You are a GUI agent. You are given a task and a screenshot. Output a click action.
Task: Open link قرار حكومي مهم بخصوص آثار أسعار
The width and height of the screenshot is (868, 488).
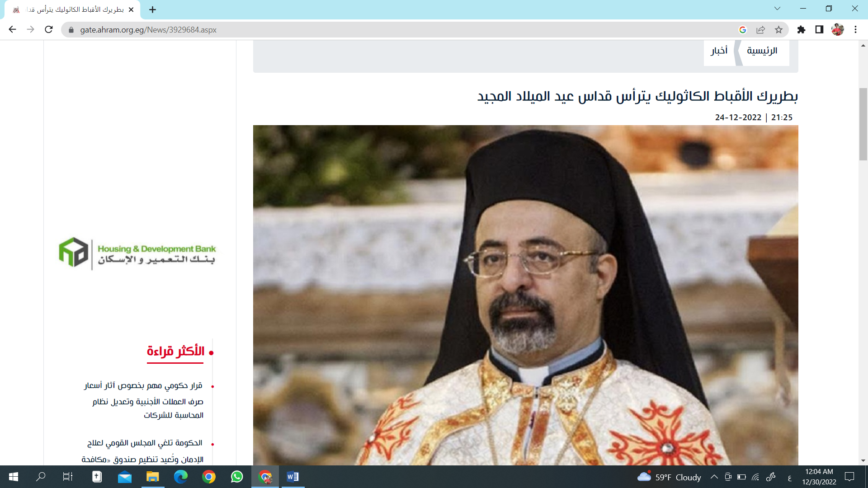[144, 400]
